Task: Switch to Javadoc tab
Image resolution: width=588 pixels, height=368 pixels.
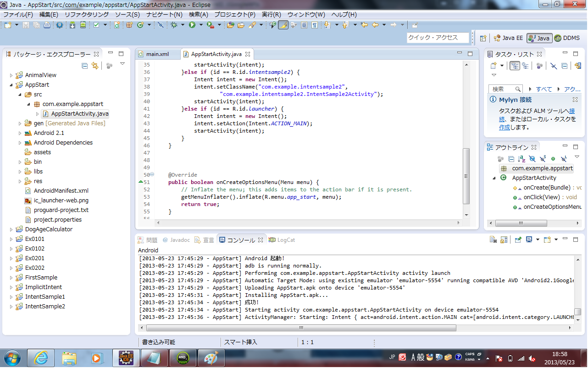Action: tap(176, 240)
